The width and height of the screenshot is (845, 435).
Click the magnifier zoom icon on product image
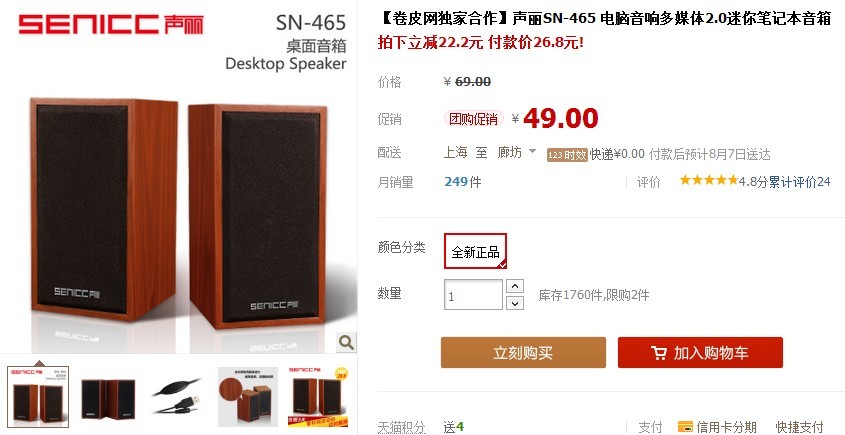click(x=346, y=342)
